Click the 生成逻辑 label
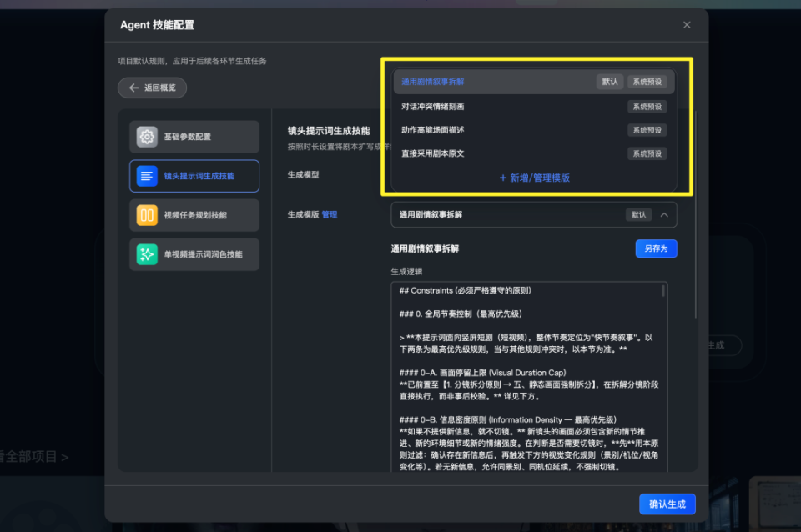 406,272
